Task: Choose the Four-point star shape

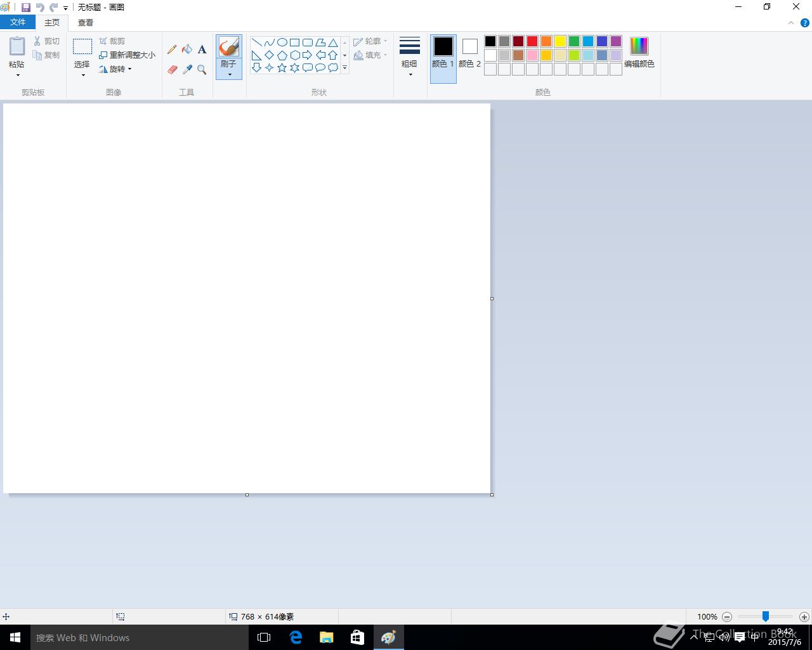Action: (270, 67)
